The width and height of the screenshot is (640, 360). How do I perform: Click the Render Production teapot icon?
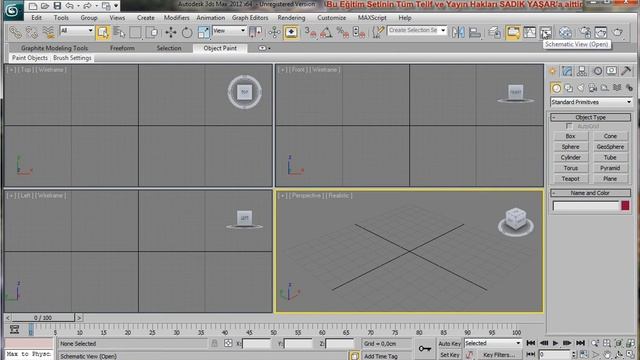pyautogui.click(x=618, y=32)
